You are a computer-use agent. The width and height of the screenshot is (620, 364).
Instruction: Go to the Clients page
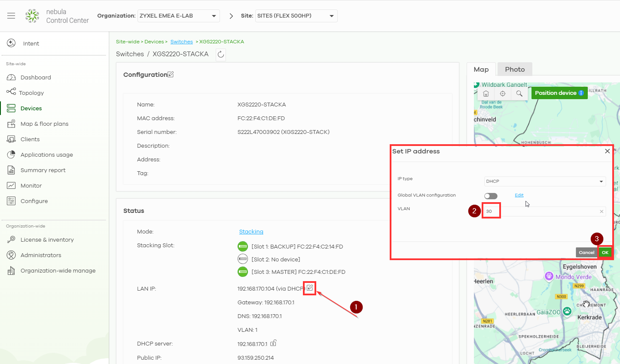click(30, 139)
